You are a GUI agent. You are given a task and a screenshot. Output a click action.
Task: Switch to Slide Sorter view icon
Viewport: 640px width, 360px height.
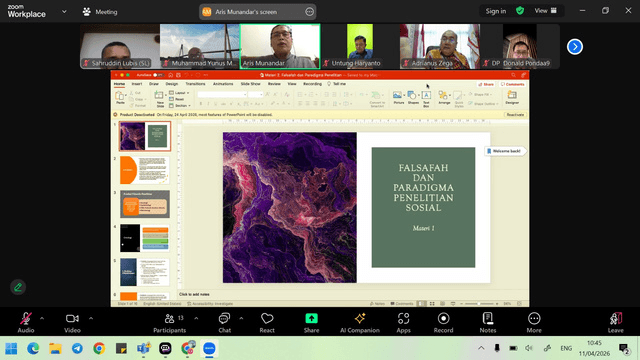tap(432, 304)
